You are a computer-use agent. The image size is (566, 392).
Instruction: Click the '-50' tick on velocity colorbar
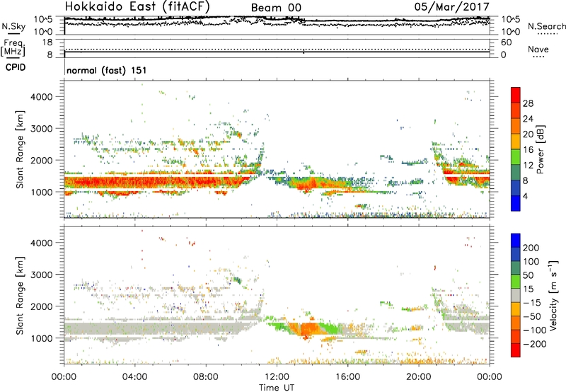pos(532,316)
